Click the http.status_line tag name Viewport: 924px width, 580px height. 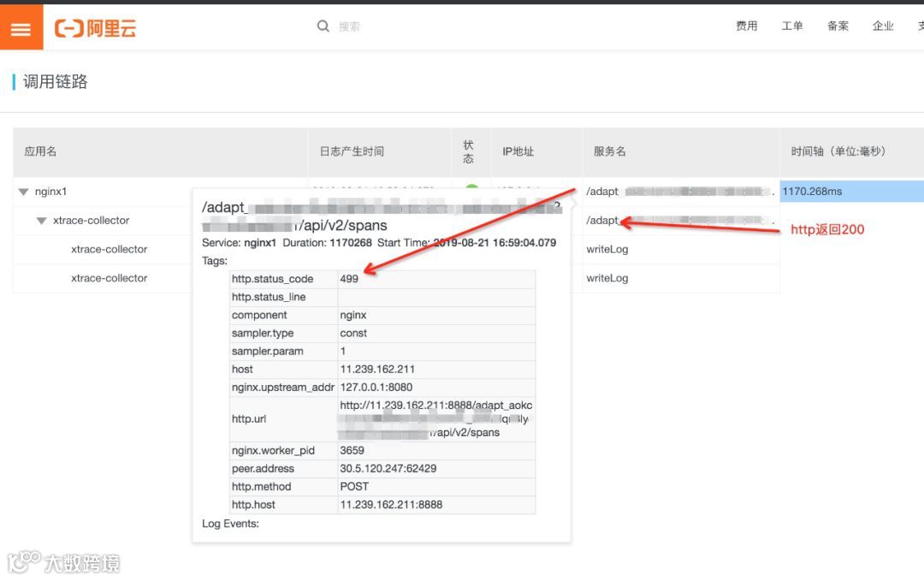269,297
